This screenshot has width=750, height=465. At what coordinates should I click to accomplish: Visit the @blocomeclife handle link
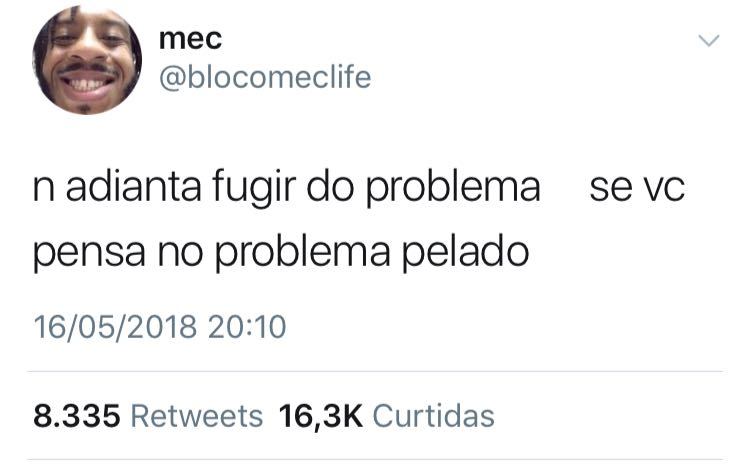pos(265,78)
